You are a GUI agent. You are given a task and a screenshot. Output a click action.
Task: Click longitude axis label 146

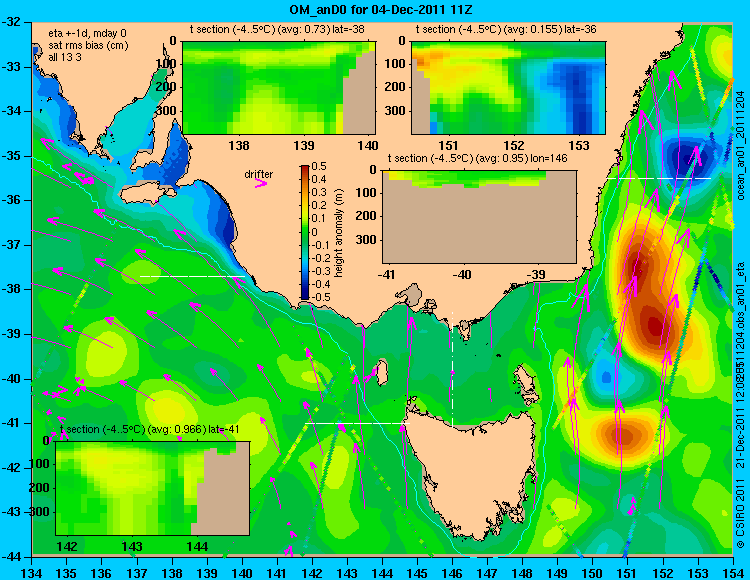452,572
